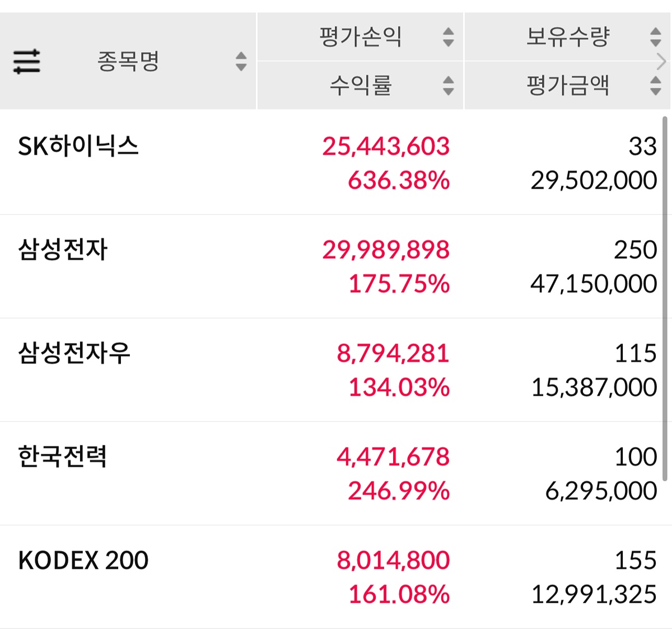Tap SK하이닉스 profit amount 25,443,603

[x=386, y=147]
